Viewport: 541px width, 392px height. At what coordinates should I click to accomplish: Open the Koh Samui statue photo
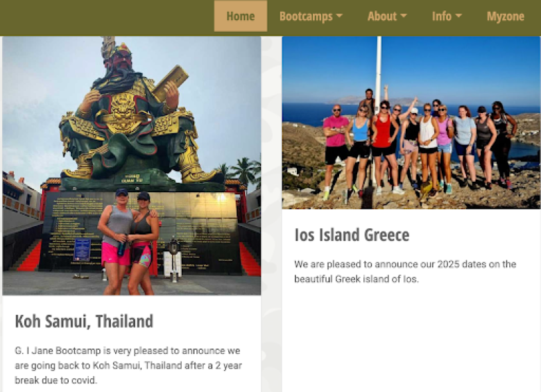point(132,166)
